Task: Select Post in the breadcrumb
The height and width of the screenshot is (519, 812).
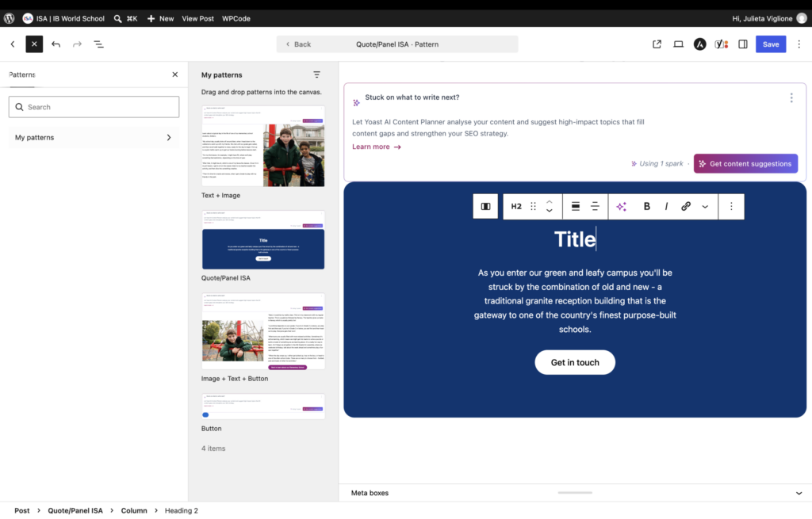Action: (21, 510)
